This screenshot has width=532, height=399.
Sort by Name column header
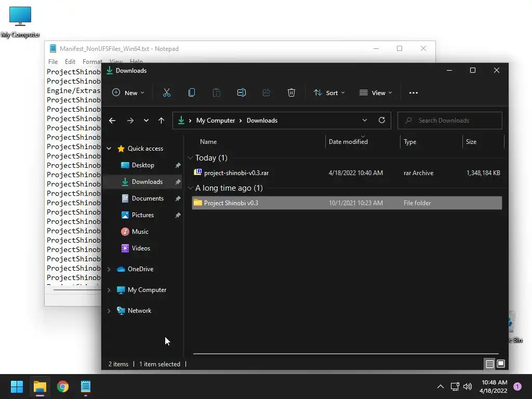[208, 142]
